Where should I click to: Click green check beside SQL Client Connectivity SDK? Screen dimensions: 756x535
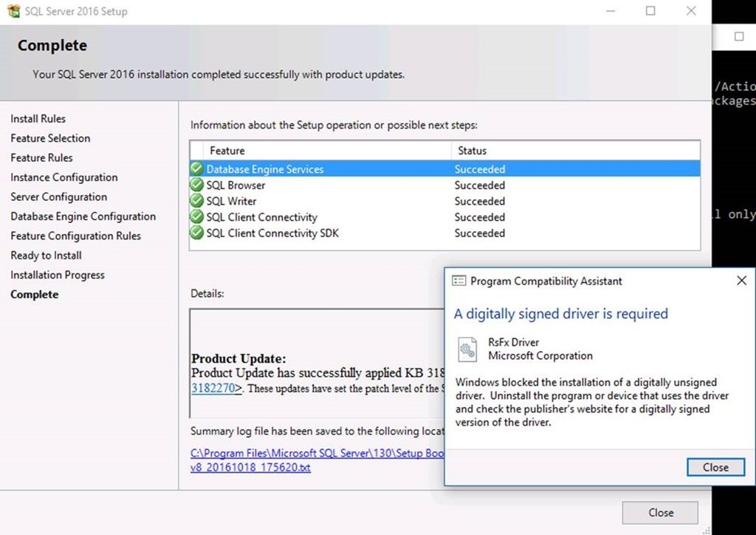coord(196,233)
